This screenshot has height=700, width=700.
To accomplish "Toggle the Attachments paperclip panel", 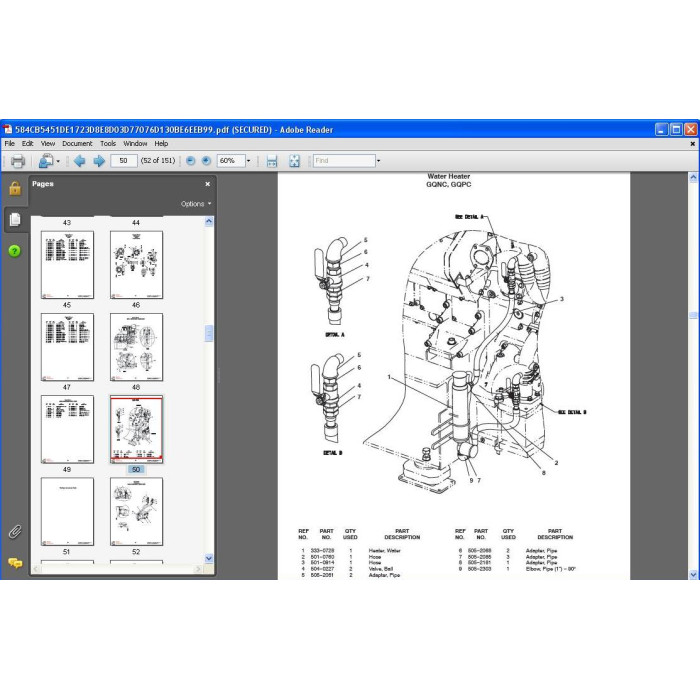I will click(x=15, y=532).
